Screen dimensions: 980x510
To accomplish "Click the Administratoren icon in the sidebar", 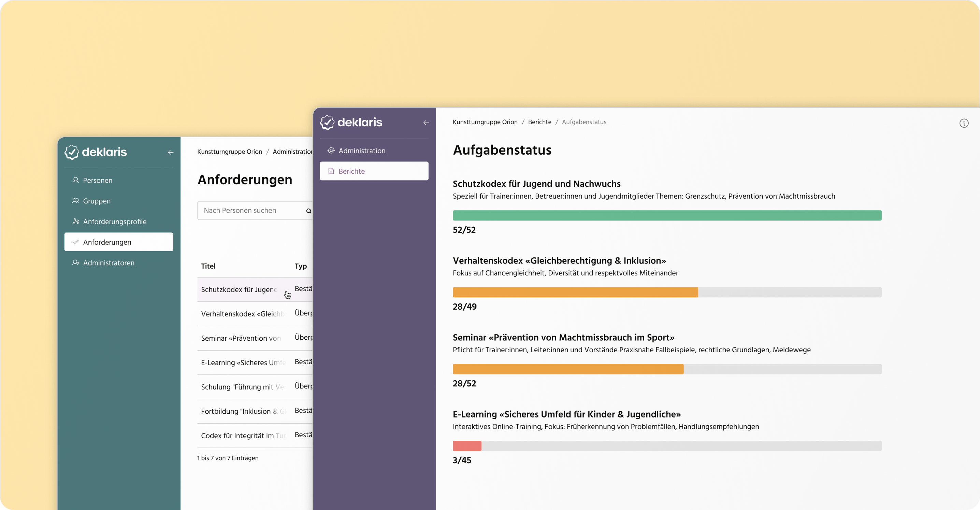I will [x=76, y=263].
